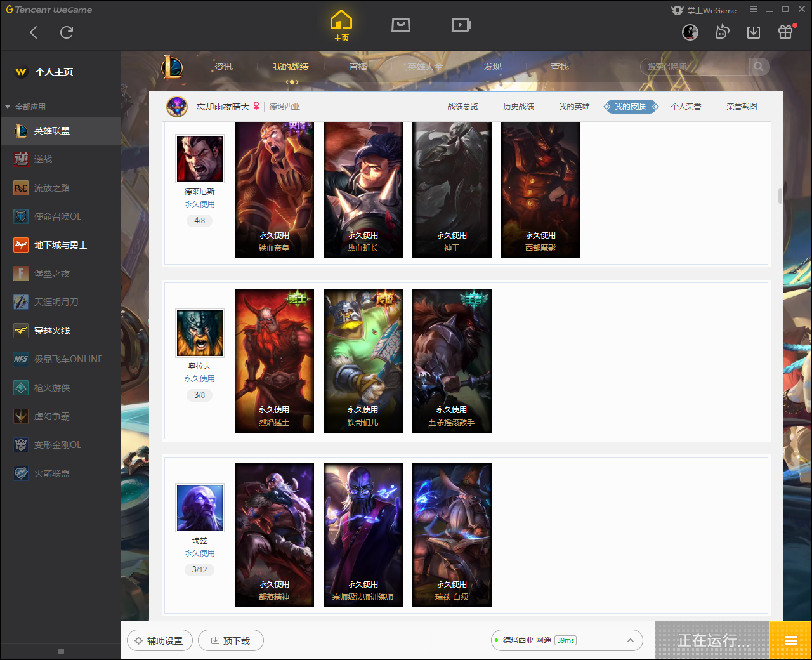Open the 神王 skin card
The image size is (812, 660).
pos(452,190)
